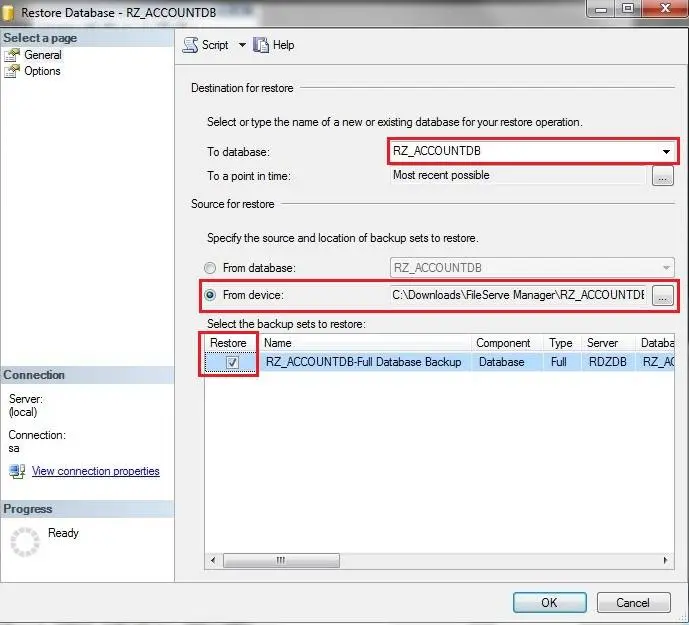Minimize the Restore Database window
Screen dimensions: 689x625
[x=601, y=9]
